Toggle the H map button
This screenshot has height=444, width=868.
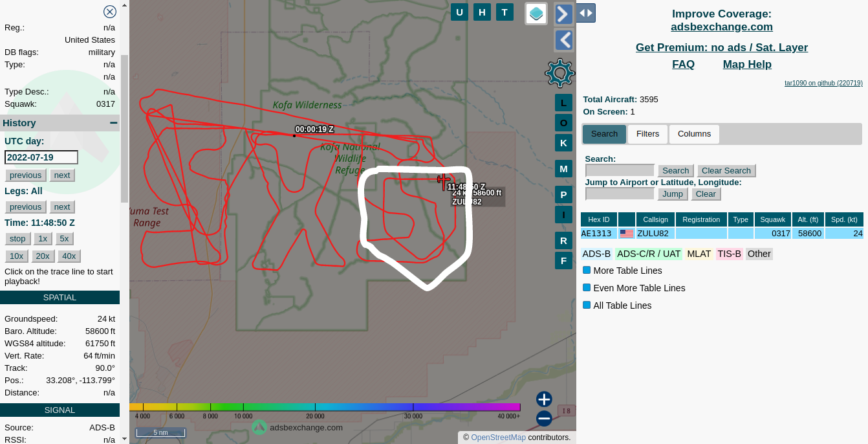(x=482, y=12)
